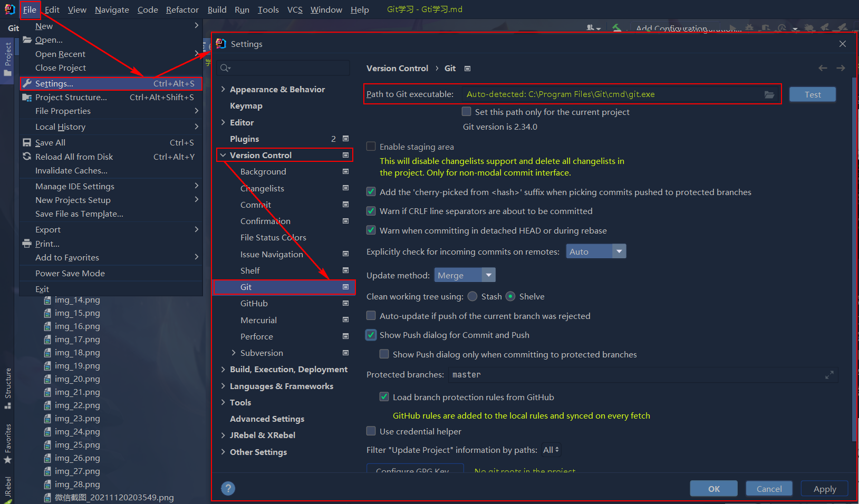Image resolution: width=859 pixels, height=504 pixels.
Task: Select the Stash radio button
Action: (x=472, y=296)
